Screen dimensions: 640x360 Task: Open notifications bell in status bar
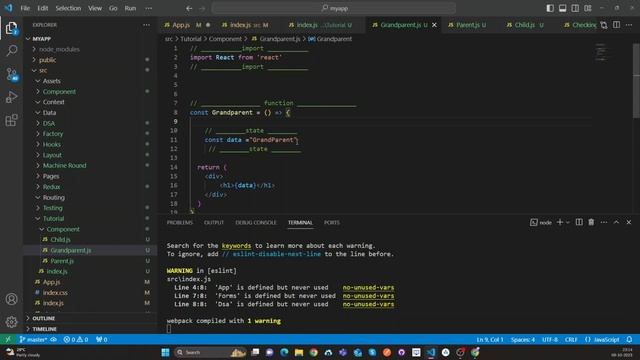pyautogui.click(x=629, y=340)
